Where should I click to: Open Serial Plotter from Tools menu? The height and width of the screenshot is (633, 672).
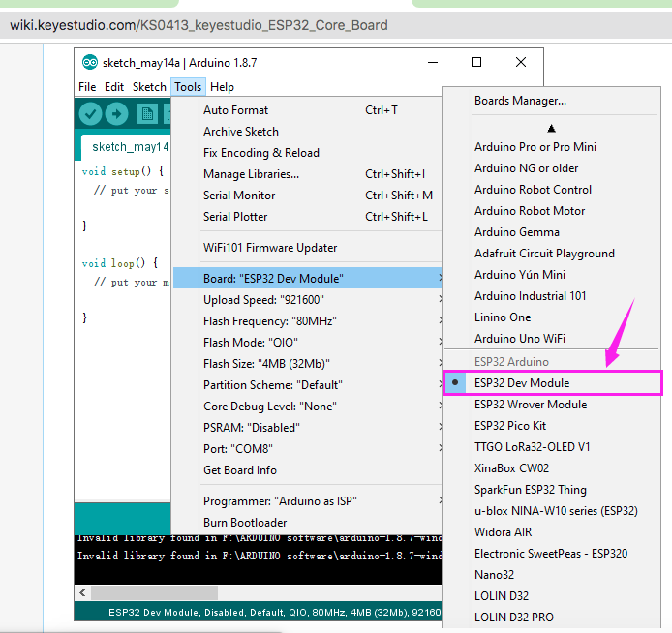tap(307, 217)
